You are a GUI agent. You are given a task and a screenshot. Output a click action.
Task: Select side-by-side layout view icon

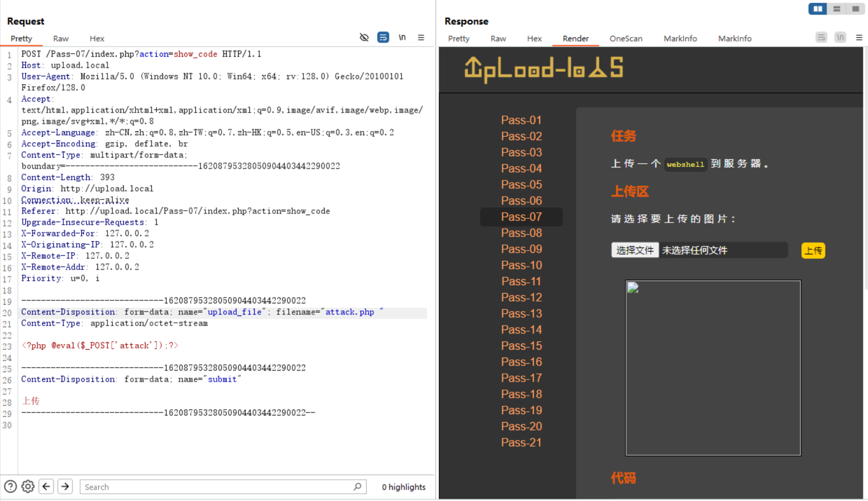(x=818, y=8)
